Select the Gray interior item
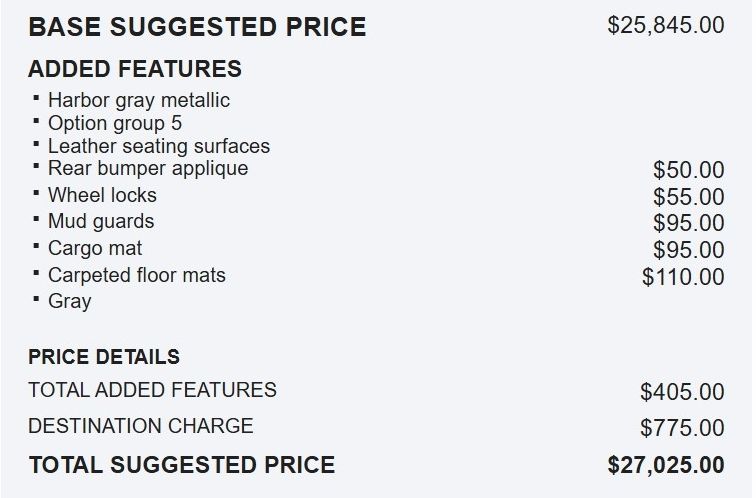The image size is (756, 498). point(69,302)
